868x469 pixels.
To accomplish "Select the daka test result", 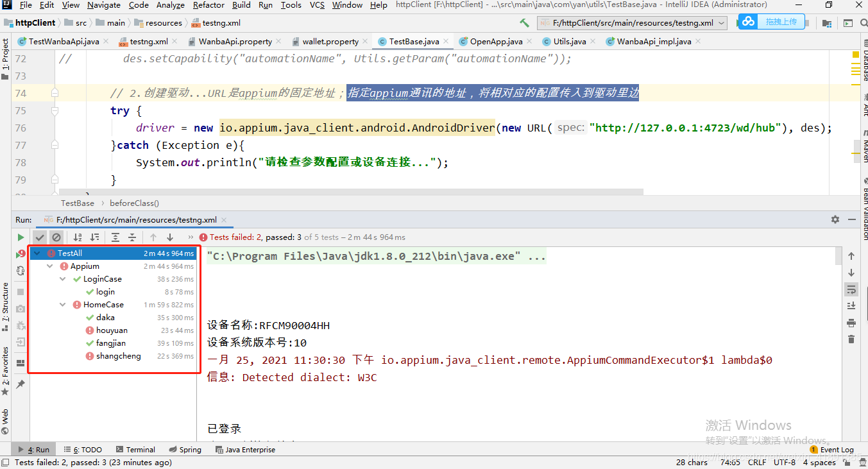I will [105, 318].
